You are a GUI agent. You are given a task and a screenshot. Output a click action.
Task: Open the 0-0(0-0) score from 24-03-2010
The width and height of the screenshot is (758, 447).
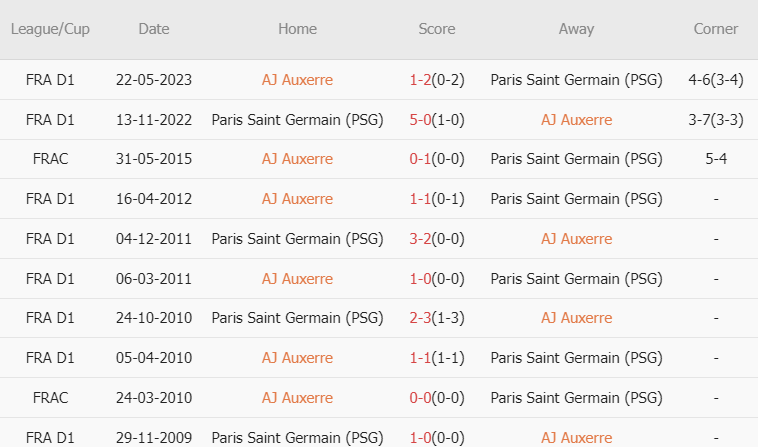pos(437,398)
